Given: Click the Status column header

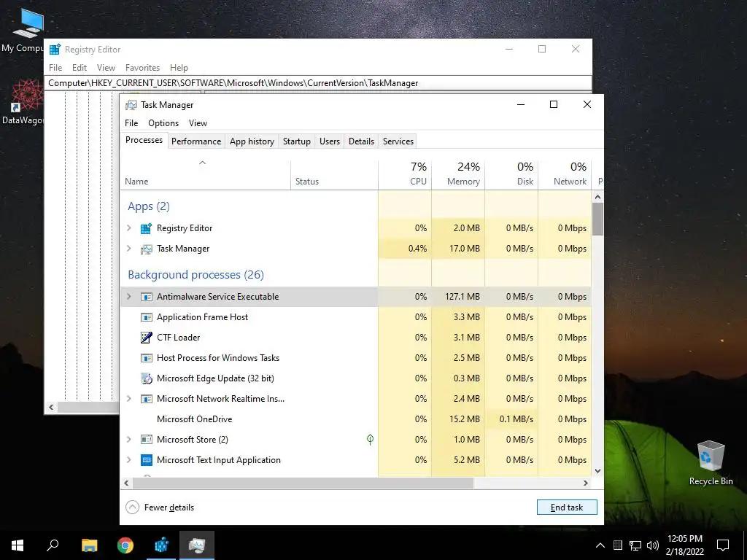Looking at the screenshot, I should [x=334, y=174].
